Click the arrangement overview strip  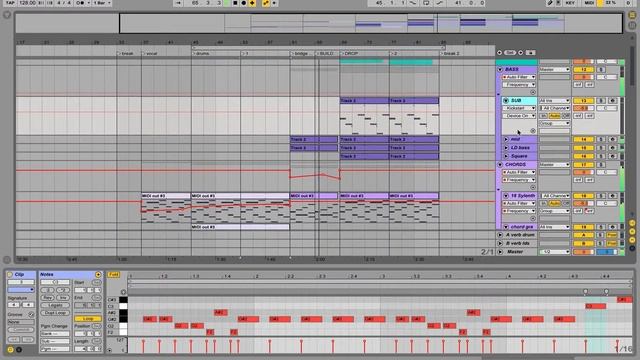coord(319,23)
